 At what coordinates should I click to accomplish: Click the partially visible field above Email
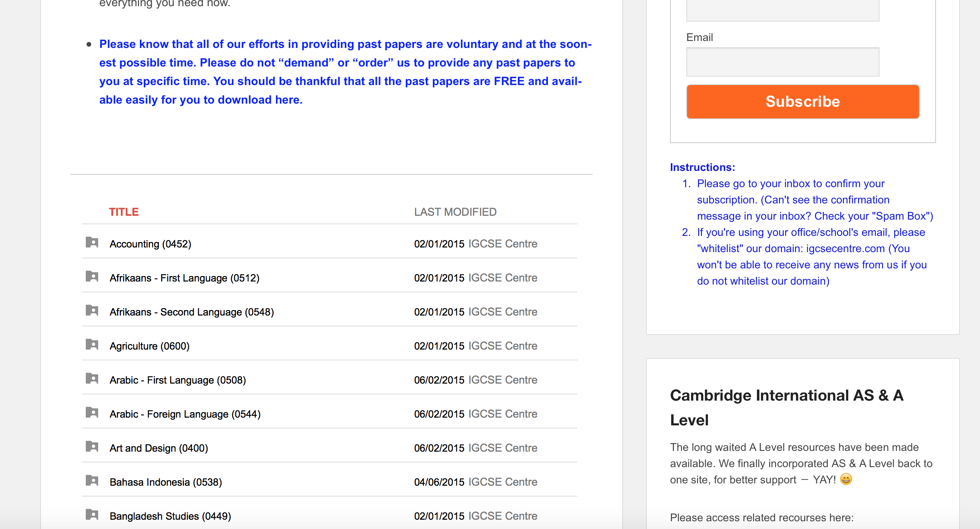(x=783, y=11)
